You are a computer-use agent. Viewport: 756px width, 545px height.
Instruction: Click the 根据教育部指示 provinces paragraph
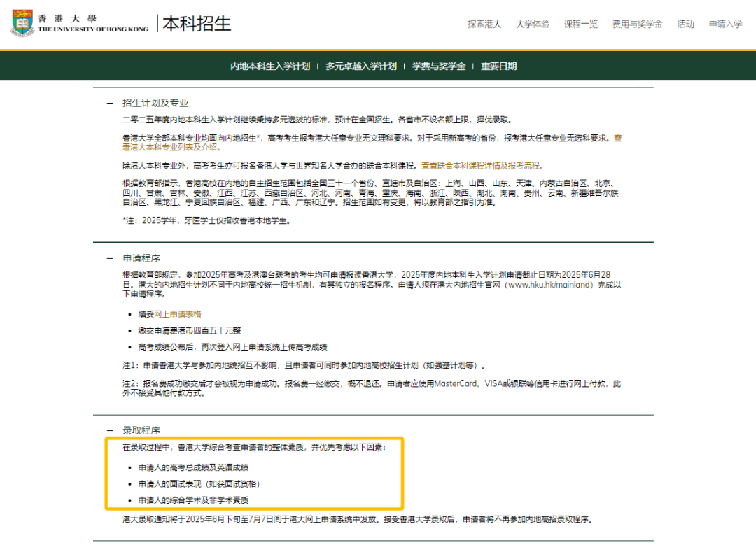371,193
